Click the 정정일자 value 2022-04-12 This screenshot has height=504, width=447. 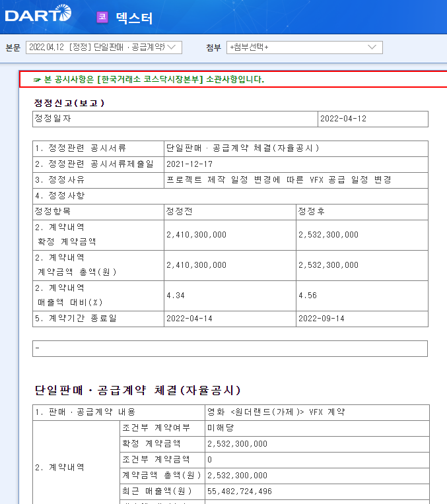click(343, 119)
